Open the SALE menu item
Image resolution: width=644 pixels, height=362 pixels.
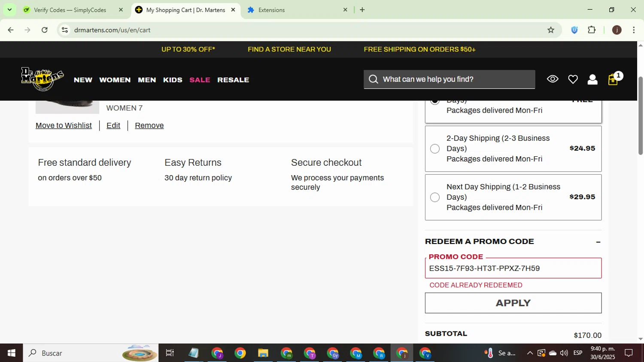200,80
